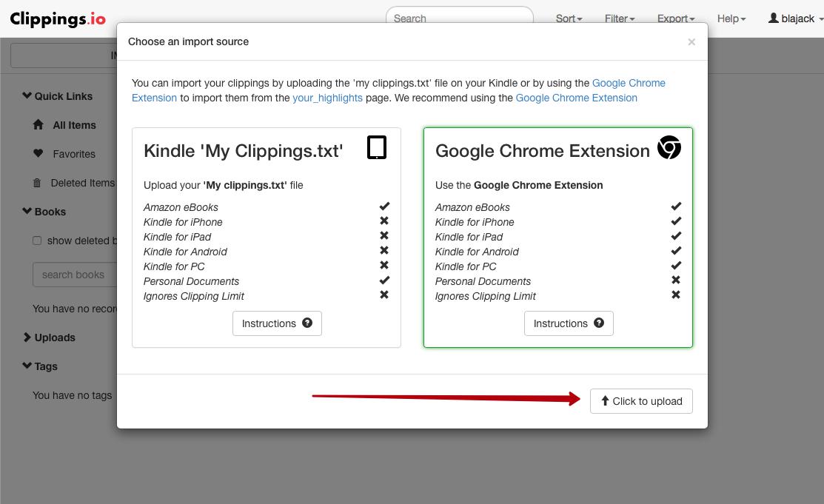Image resolution: width=824 pixels, height=504 pixels.
Task: Close the import source dialog
Action: [691, 42]
